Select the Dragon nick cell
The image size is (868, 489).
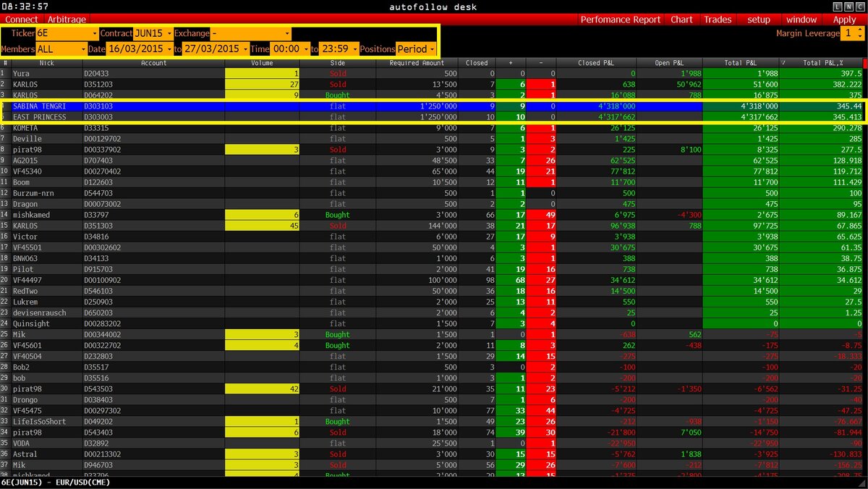point(46,204)
